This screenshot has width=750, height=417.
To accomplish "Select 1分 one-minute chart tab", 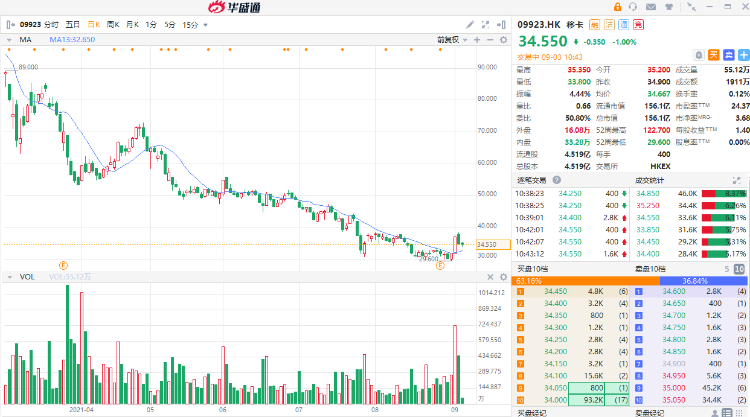I will click(151, 25).
